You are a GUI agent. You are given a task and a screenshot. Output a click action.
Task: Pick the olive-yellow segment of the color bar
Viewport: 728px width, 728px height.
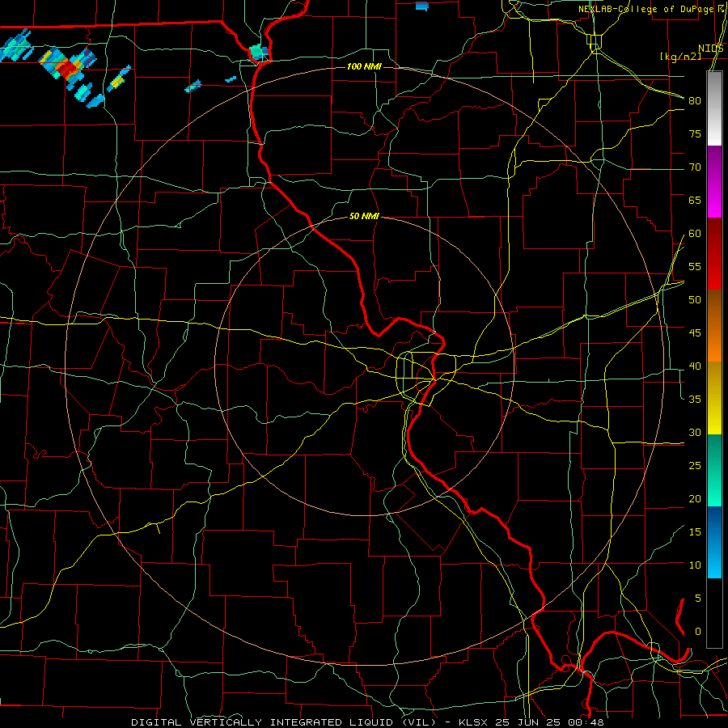tap(714, 398)
